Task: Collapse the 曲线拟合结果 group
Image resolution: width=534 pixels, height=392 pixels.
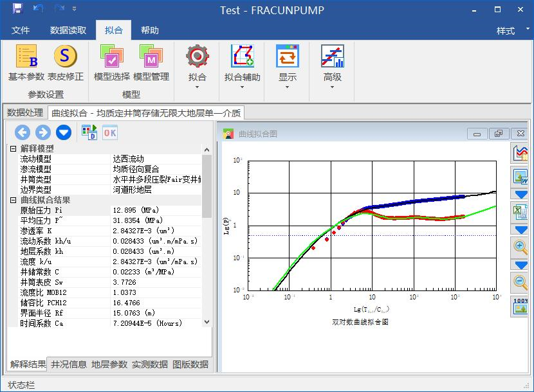Action: [13, 200]
